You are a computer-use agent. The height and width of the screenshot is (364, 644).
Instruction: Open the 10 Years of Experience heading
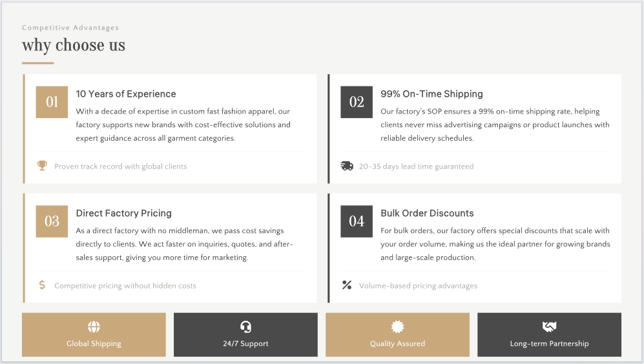[x=126, y=94]
